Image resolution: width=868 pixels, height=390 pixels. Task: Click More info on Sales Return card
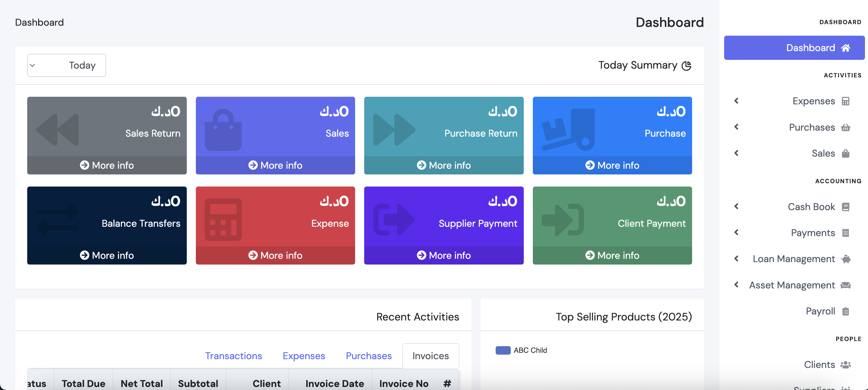(x=107, y=165)
